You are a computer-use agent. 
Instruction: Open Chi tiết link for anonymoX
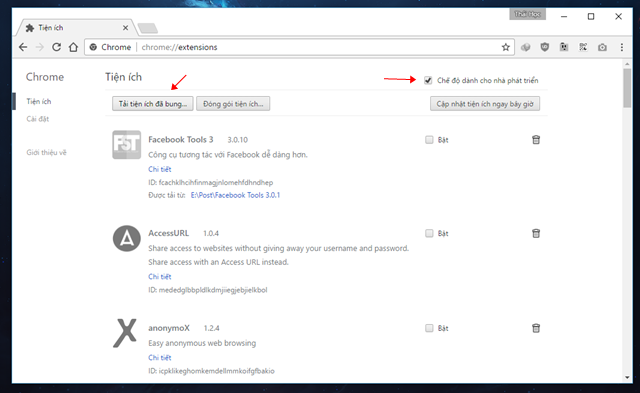pos(160,357)
